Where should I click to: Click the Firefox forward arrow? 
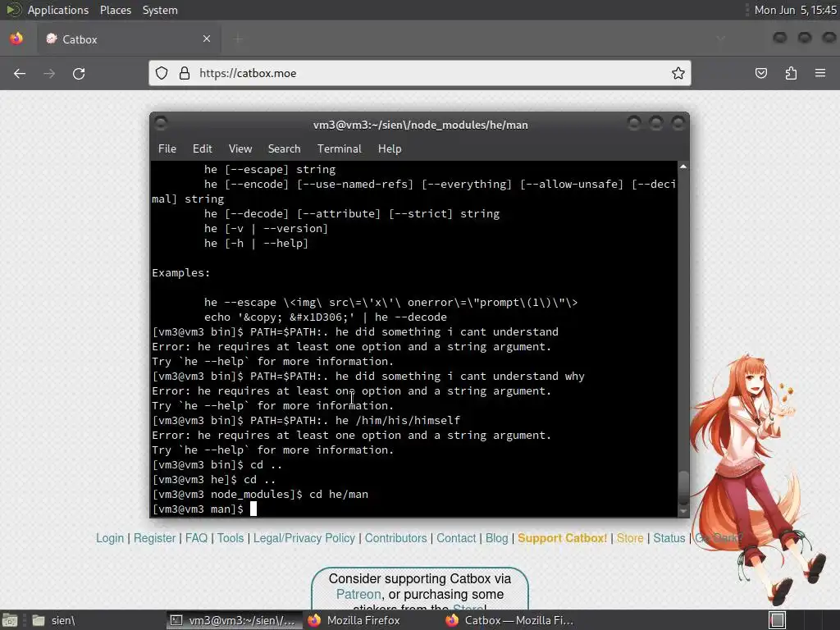click(x=49, y=73)
